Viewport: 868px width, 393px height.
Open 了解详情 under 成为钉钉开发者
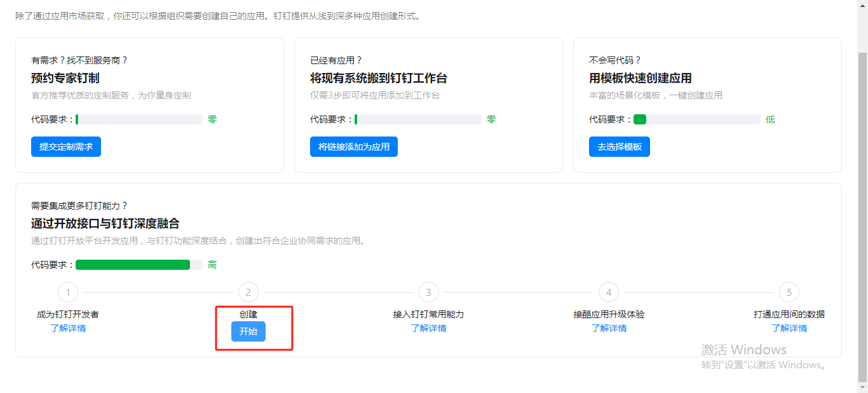point(68,328)
